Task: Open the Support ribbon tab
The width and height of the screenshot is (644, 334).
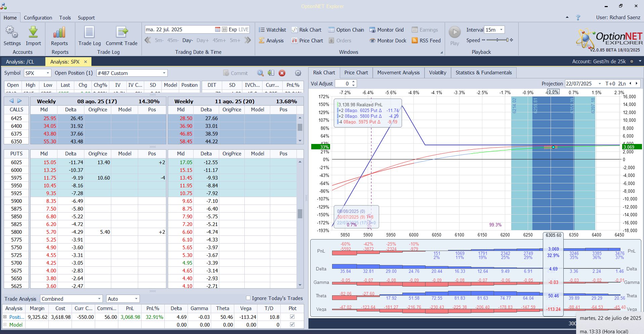Action: tap(86, 18)
